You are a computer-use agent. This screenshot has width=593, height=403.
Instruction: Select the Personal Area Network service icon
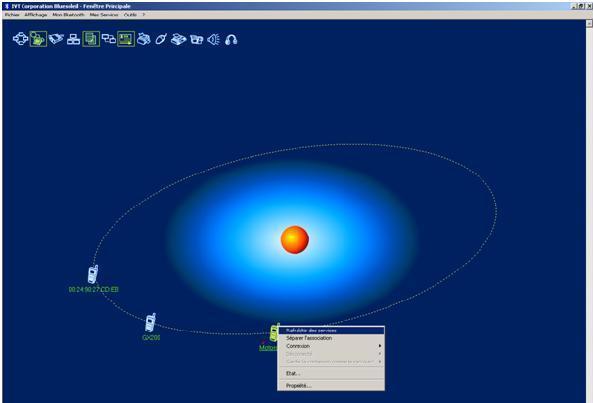20,39
